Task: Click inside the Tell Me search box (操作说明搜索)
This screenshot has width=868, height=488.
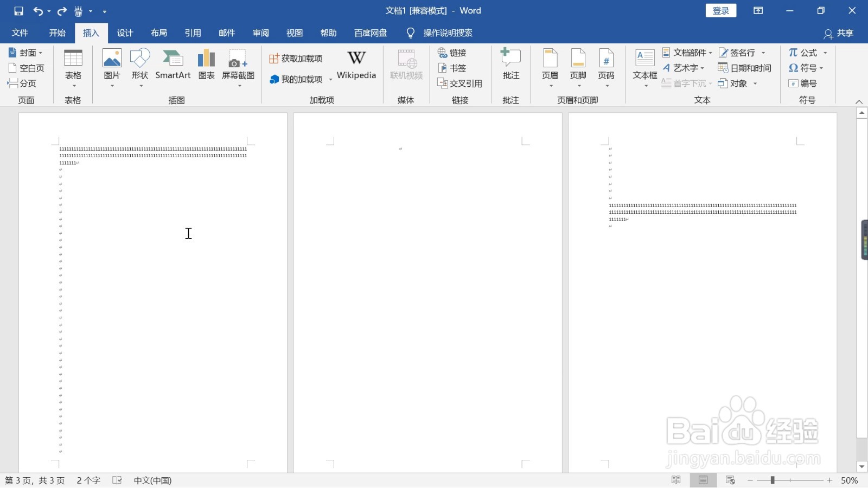Action: [448, 33]
